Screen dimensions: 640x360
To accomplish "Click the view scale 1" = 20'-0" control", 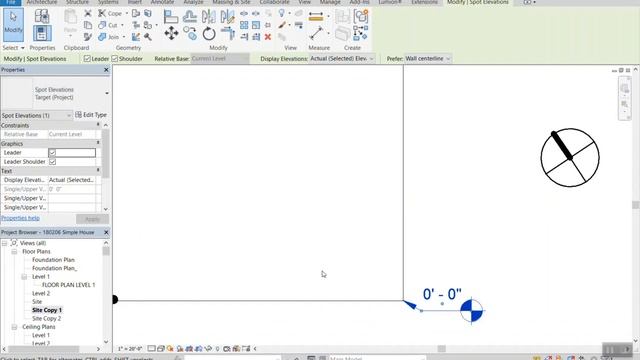I will (x=130, y=349).
